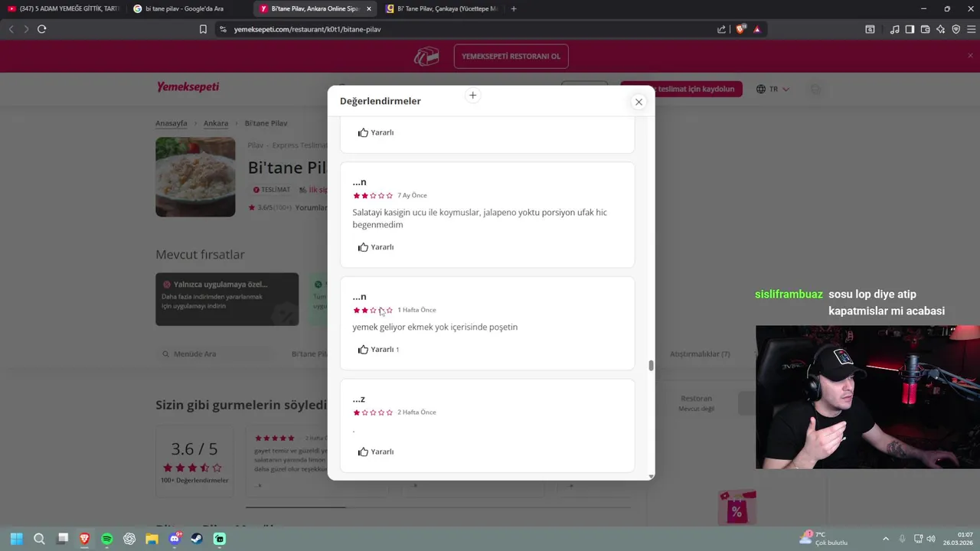Image resolution: width=980 pixels, height=551 pixels.
Task: Mark the '...z' 2 Hafta Önce review as Yararlı
Action: [376, 452]
